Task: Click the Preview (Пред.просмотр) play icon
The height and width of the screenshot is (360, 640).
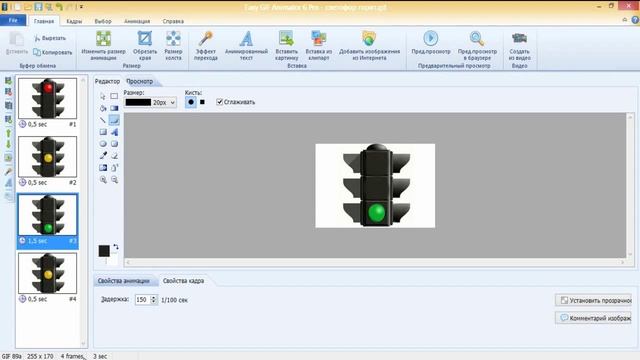Action: pos(431,38)
